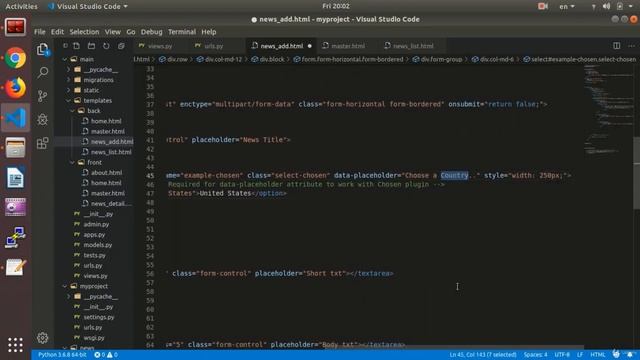Image resolution: width=640 pixels, height=360 pixels.
Task: Open the Debug view icon
Action: point(42,119)
